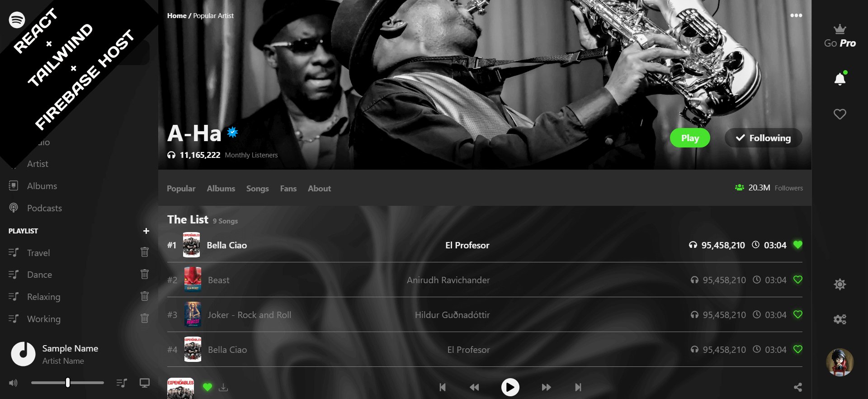Skip to previous track
Image resolution: width=868 pixels, height=399 pixels.
click(x=443, y=387)
